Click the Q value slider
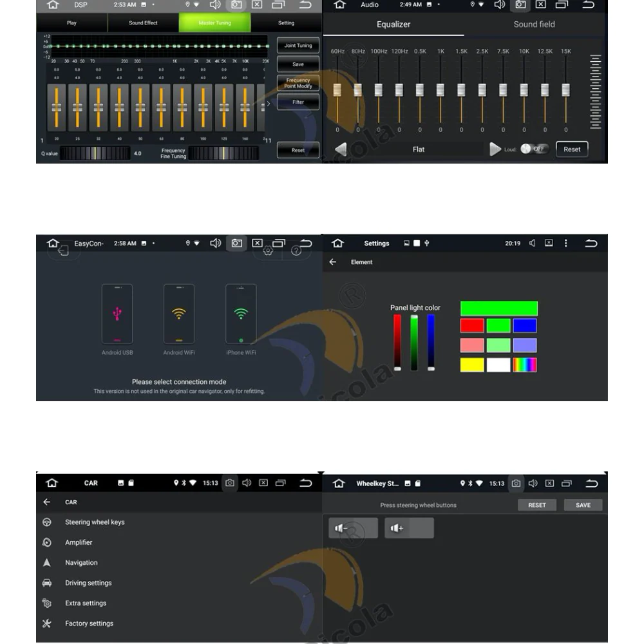Image resolution: width=644 pixels, height=644 pixels. 95,153
